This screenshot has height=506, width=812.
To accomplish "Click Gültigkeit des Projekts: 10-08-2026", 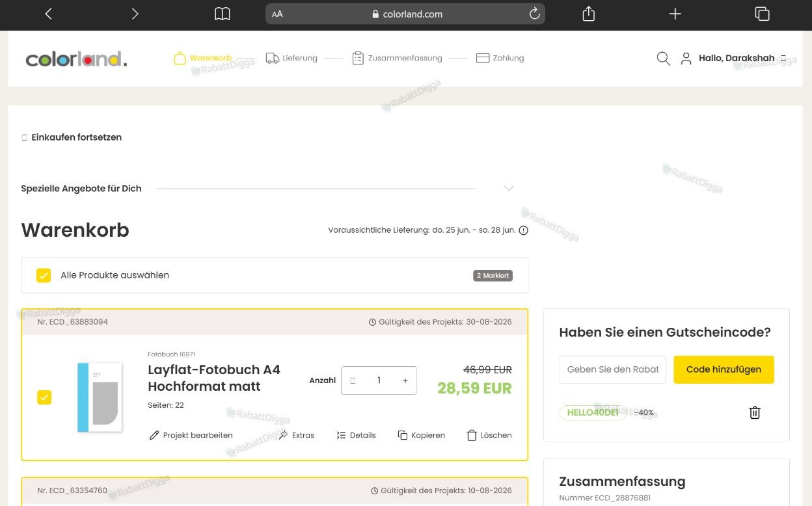I will [441, 490].
